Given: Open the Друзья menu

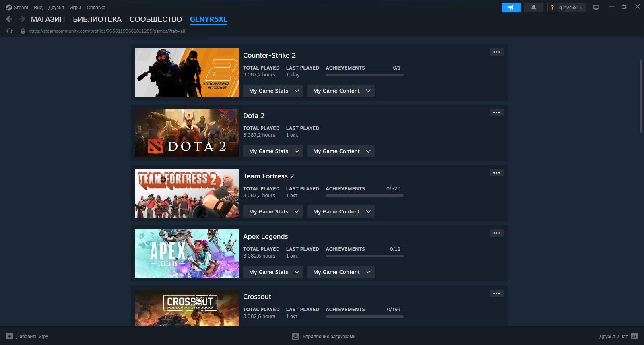Looking at the screenshot, I should click(56, 8).
